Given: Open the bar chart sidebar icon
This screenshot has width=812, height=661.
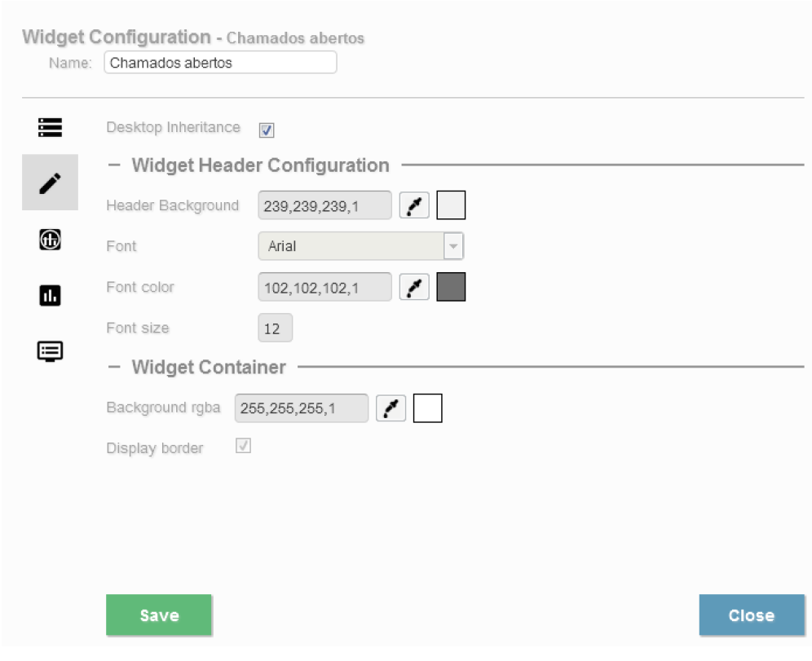Looking at the screenshot, I should tap(50, 296).
